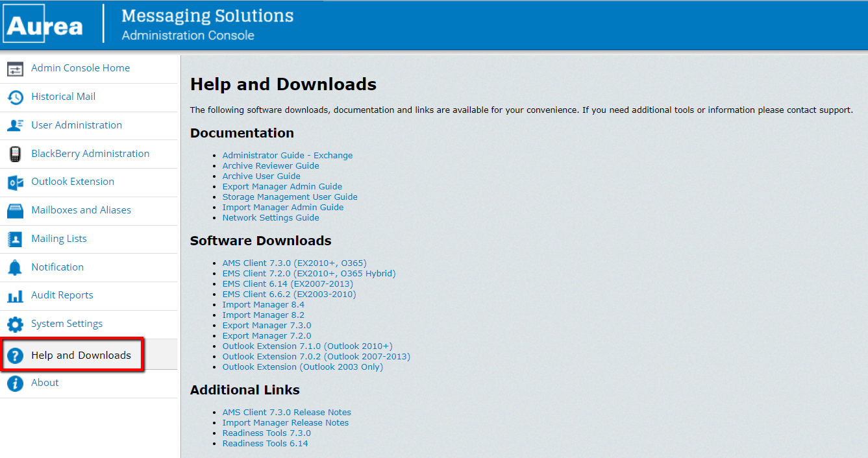Screen dimensions: 868x458
Task: Open AMS Client 7.3.0 Release Notes
Action: (287, 413)
